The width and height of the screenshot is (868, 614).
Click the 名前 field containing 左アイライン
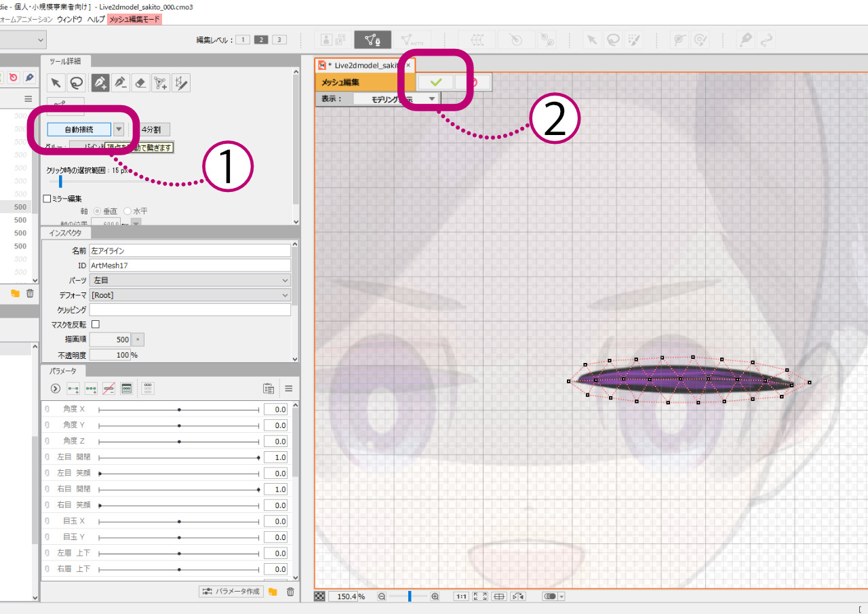190,250
